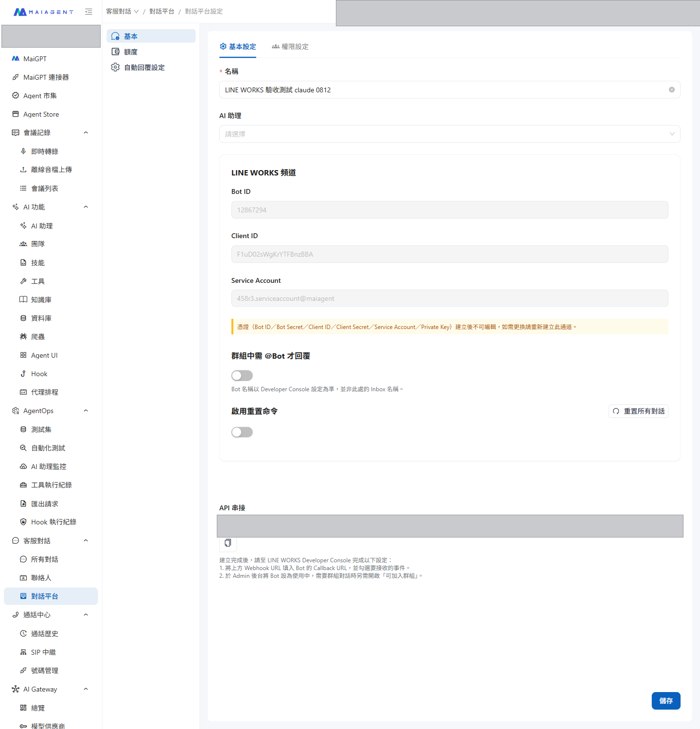
Task: Collapse the sidebar menu icon
Action: [88, 12]
